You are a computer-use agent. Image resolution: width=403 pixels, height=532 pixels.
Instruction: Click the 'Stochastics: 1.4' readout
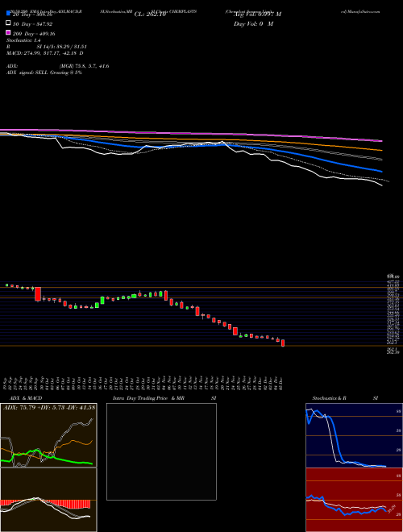pyautogui.click(x=23, y=40)
